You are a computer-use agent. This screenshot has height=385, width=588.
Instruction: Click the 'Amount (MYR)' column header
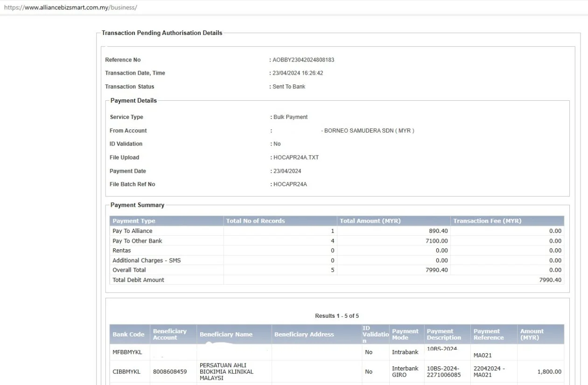[532, 334]
